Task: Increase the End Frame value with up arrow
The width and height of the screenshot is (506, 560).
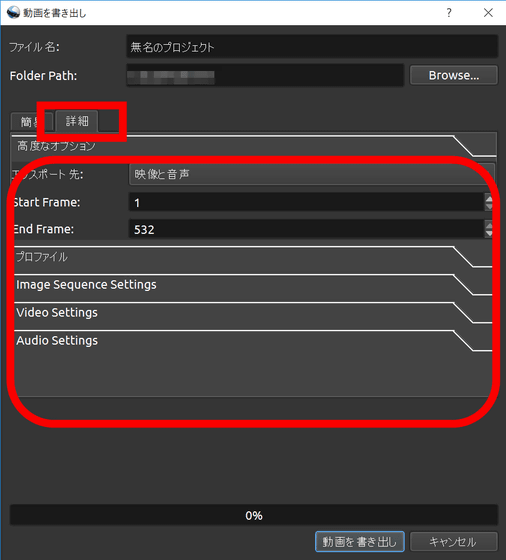Action: [489, 225]
